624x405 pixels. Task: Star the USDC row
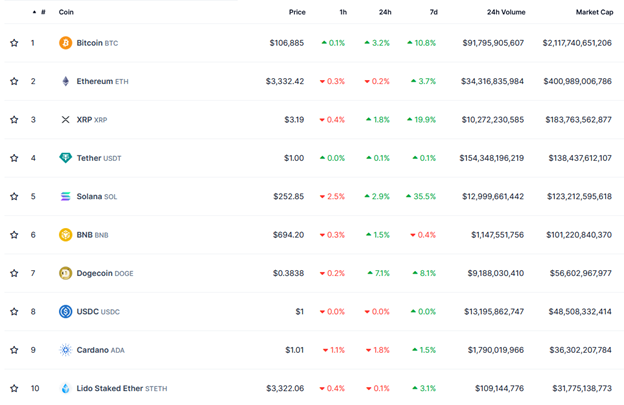[x=14, y=312]
